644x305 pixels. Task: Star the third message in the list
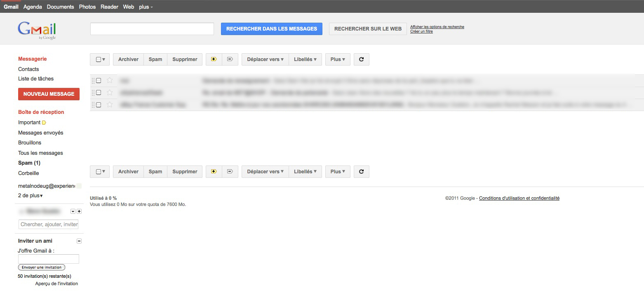pyautogui.click(x=110, y=105)
